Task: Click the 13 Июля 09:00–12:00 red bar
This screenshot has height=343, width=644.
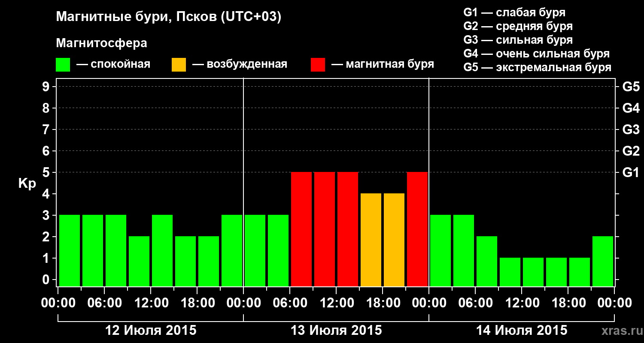Action: [x=325, y=229]
